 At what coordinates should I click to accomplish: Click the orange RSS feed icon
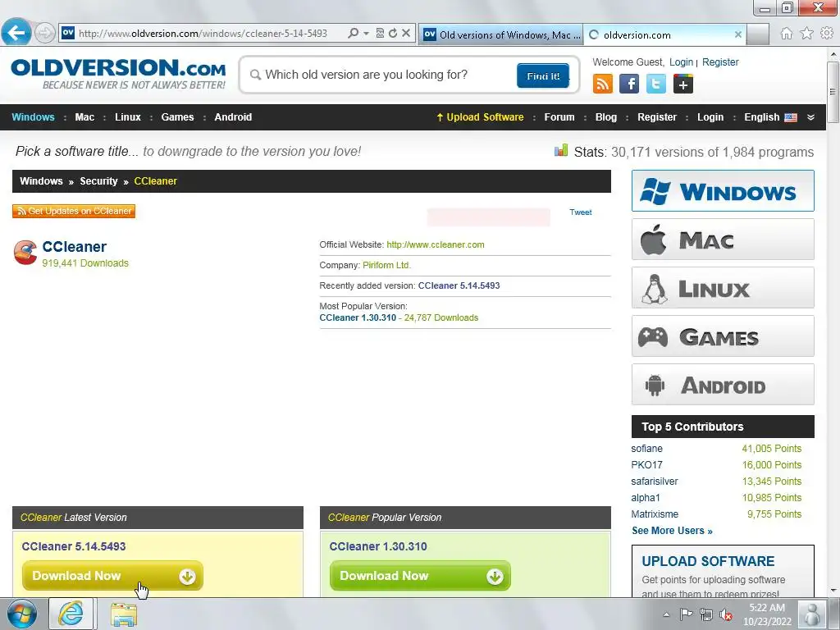click(x=603, y=84)
